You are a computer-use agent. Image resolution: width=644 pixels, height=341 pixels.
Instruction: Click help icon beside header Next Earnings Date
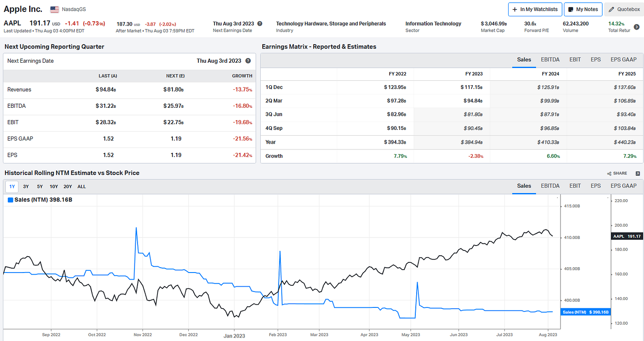coord(260,24)
